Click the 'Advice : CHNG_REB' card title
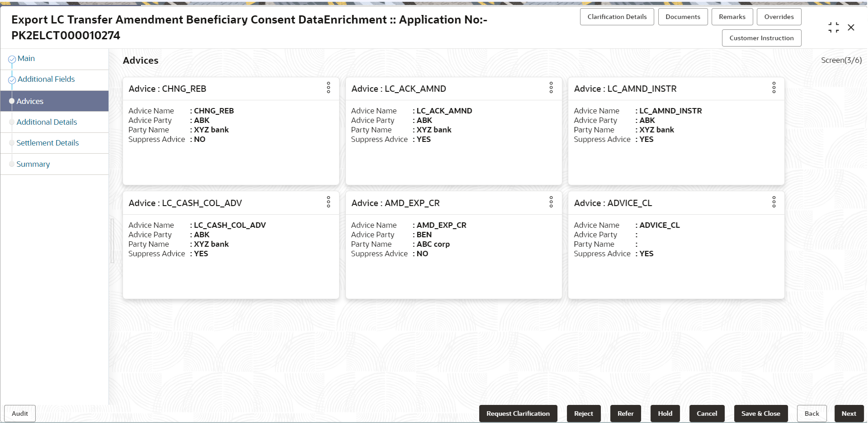Image resolution: width=868 pixels, height=423 pixels. pos(167,89)
